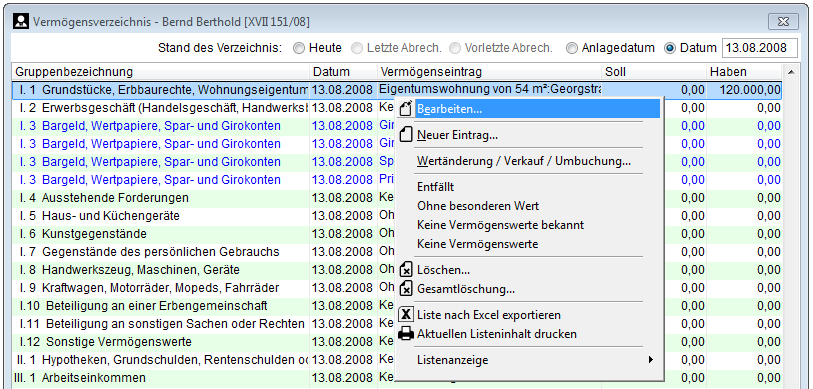The image size is (813, 389).
Task: Click the Neuer Eintrag document icon
Action: pos(407,135)
